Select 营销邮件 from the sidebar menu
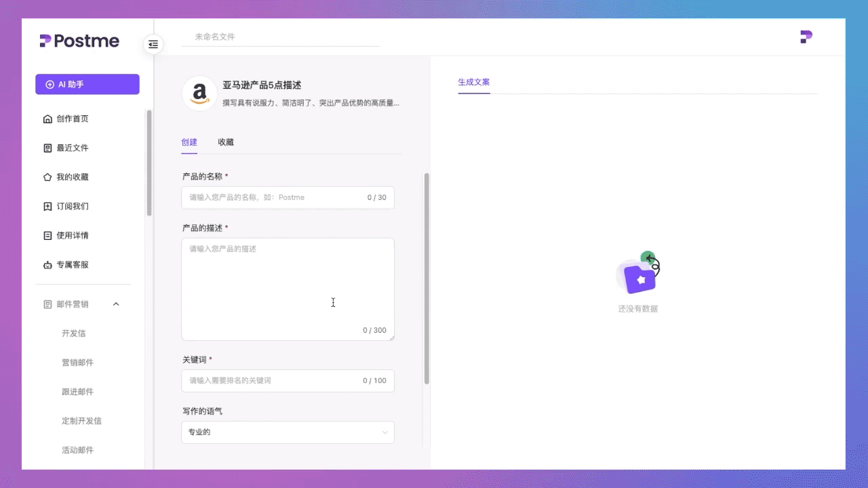The image size is (868, 488). click(77, 362)
